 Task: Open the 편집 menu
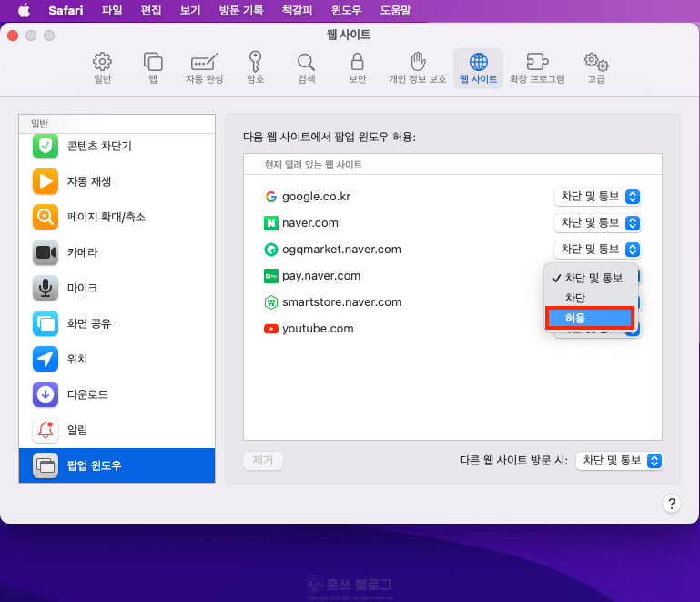[151, 10]
